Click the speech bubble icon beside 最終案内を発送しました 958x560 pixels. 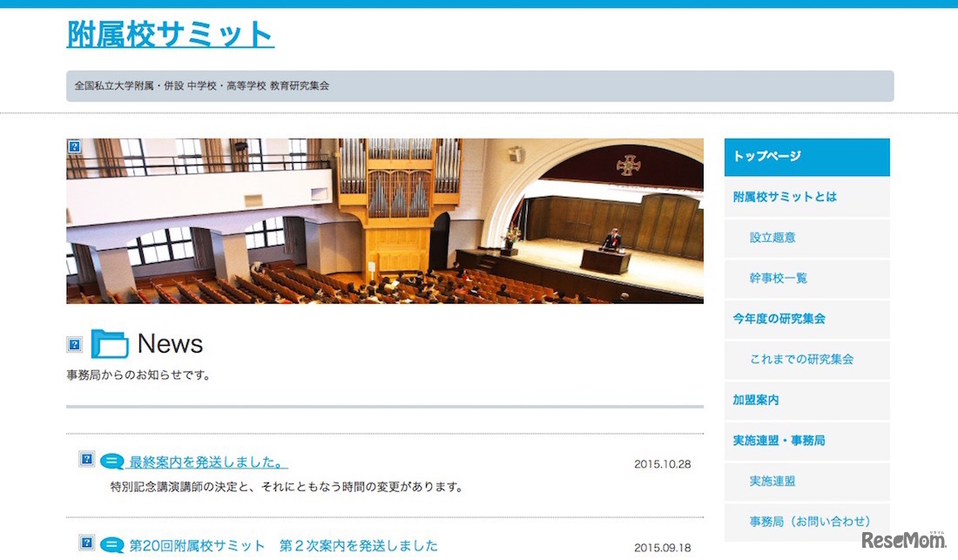[x=112, y=462]
